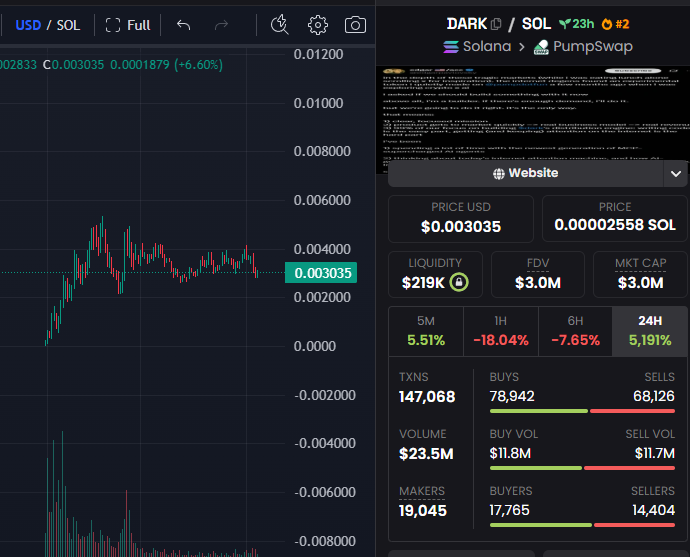Viewport: 690px width, 557px height.
Task: Take chart snapshot with camera icon
Action: [355, 25]
